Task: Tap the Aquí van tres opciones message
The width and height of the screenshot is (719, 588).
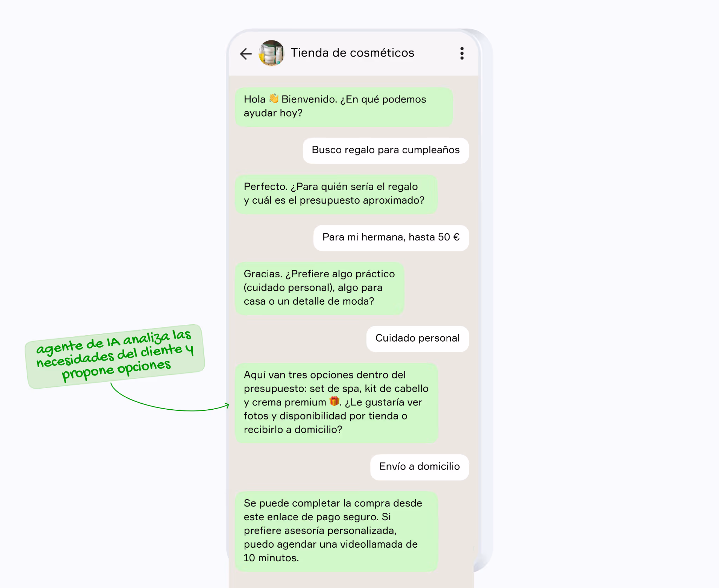Action: (x=336, y=403)
